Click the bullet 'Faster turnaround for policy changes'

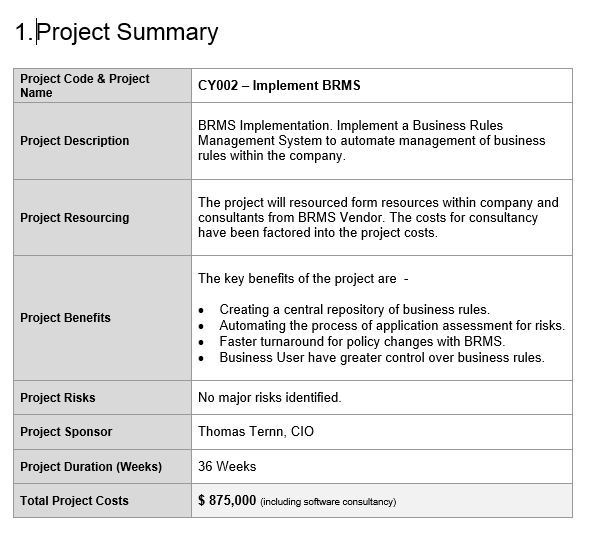pyautogui.click(x=362, y=342)
